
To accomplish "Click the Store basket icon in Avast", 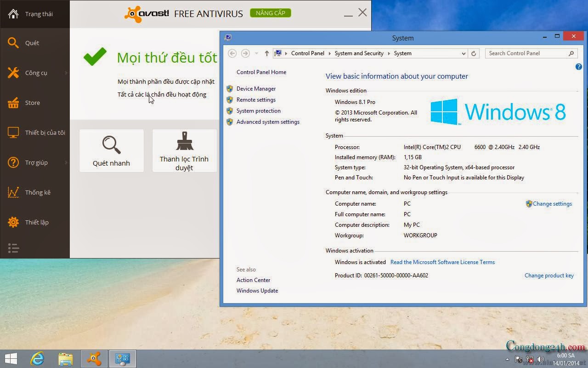I will (x=13, y=103).
